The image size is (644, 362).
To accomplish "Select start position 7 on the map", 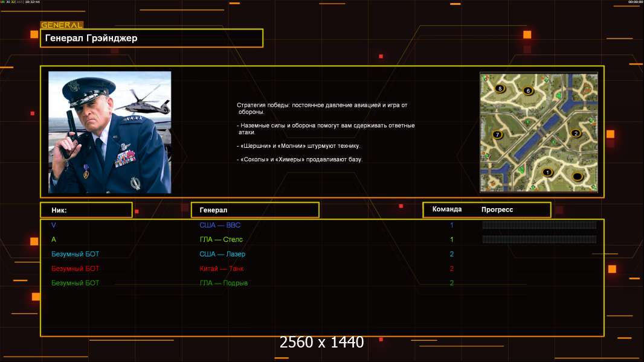I will (497, 135).
